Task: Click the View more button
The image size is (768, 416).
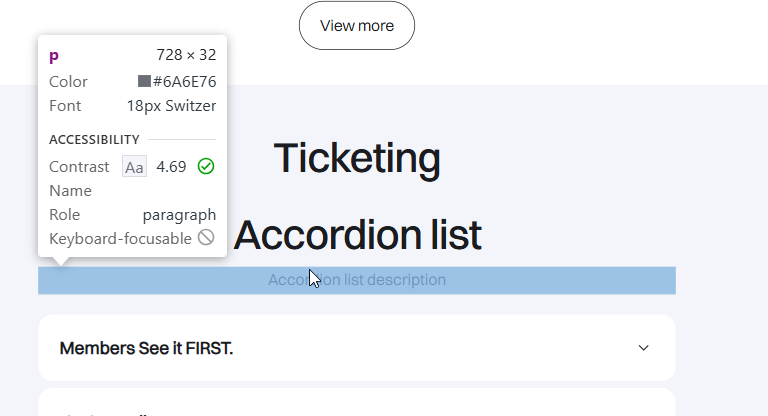Action: pyautogui.click(x=357, y=26)
